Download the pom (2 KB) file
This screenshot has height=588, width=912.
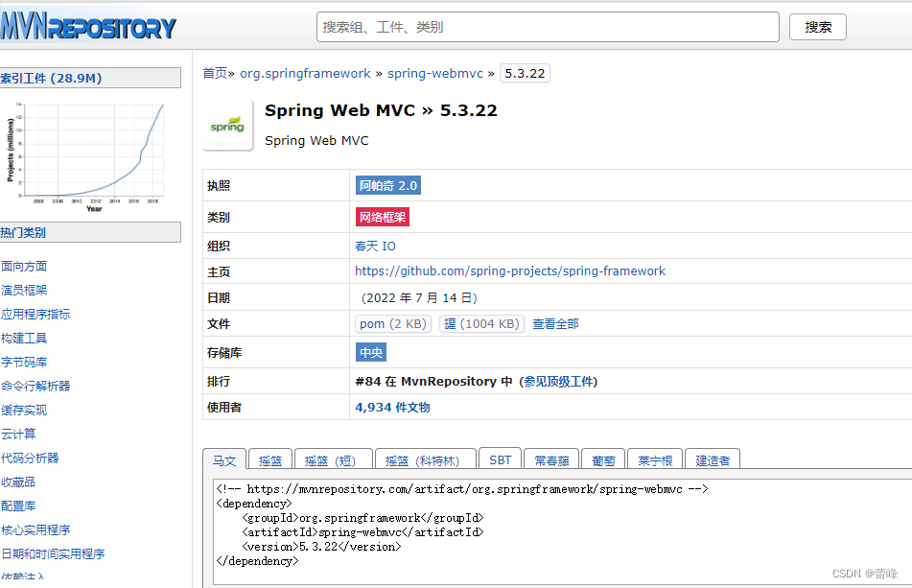point(393,323)
